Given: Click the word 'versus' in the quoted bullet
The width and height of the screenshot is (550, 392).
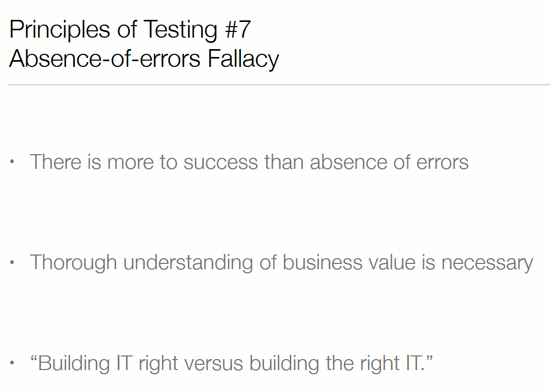Looking at the screenshot, I should pos(214,364).
